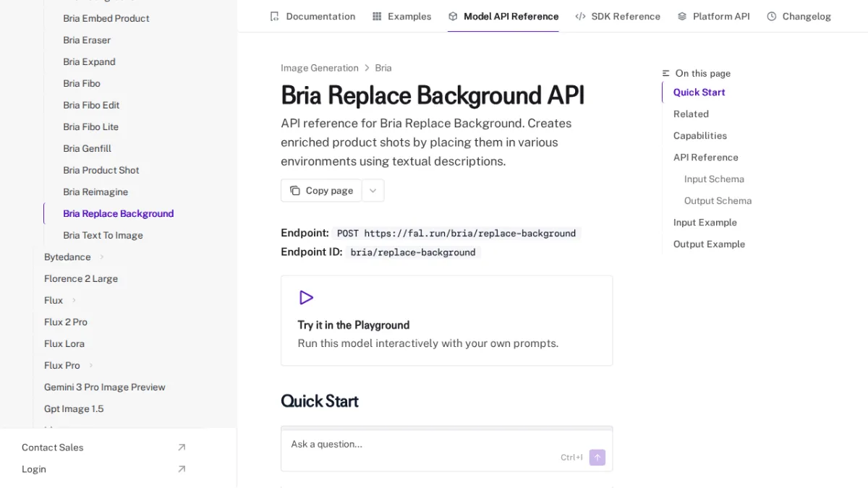Click the Quick Start section heading
Screen dimensions: 868x488
[320, 401]
